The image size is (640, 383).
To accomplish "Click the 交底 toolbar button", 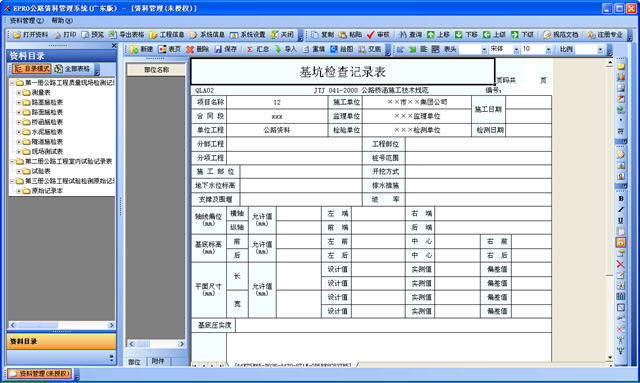I will 369,49.
